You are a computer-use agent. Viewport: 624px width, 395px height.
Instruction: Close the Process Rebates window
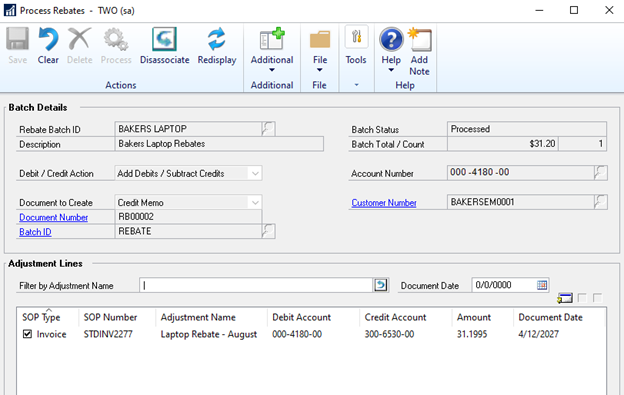(x=609, y=10)
